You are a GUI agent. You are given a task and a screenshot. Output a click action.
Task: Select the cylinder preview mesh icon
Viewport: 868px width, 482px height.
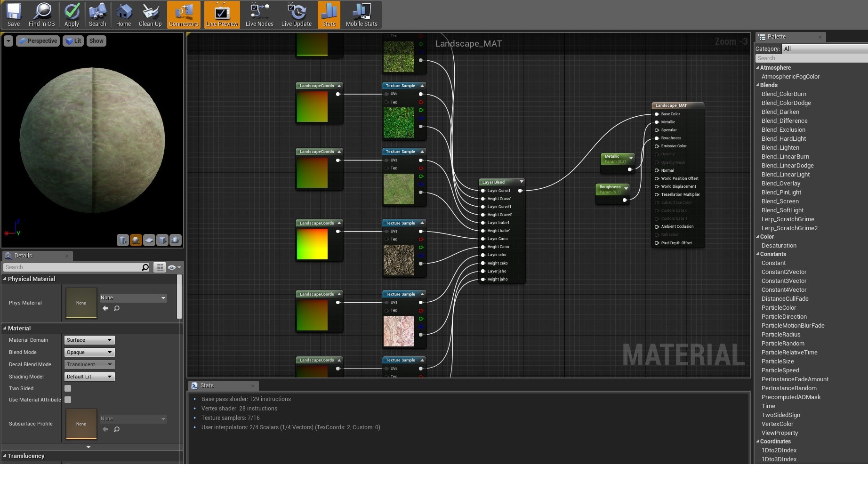click(x=122, y=240)
